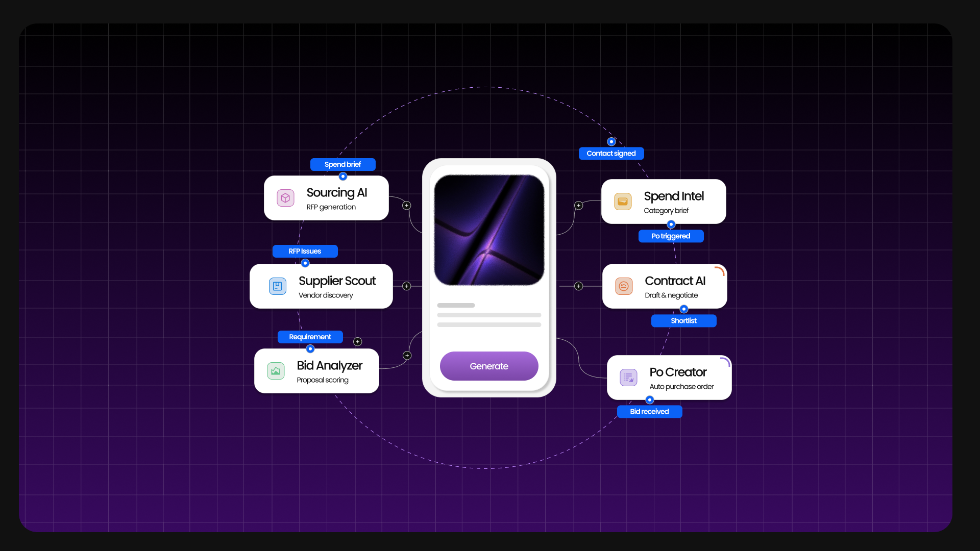Image resolution: width=980 pixels, height=551 pixels.
Task: Select the Po triggered label
Action: pos(671,236)
